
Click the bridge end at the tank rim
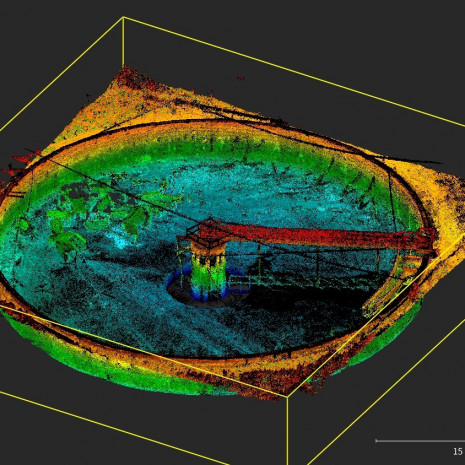[425, 240]
